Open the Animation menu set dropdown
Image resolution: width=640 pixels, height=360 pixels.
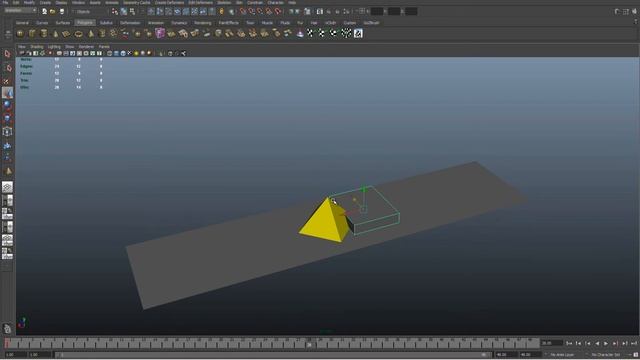point(20,11)
